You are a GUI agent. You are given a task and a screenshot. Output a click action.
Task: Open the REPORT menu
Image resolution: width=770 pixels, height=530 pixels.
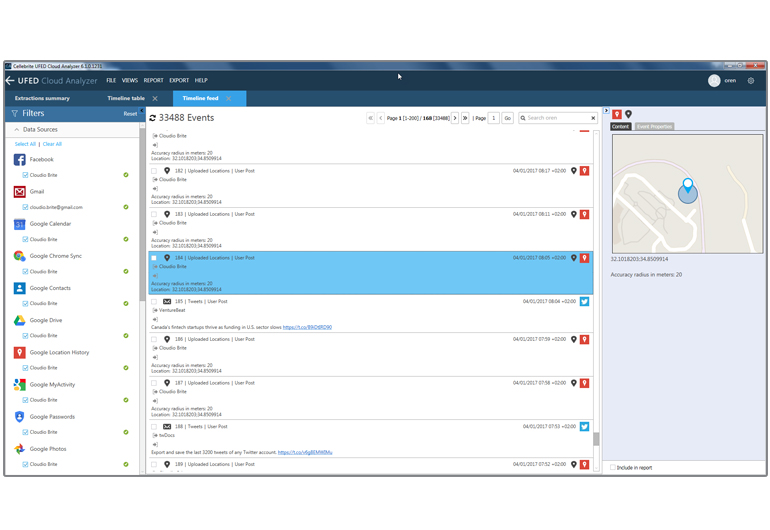(153, 80)
